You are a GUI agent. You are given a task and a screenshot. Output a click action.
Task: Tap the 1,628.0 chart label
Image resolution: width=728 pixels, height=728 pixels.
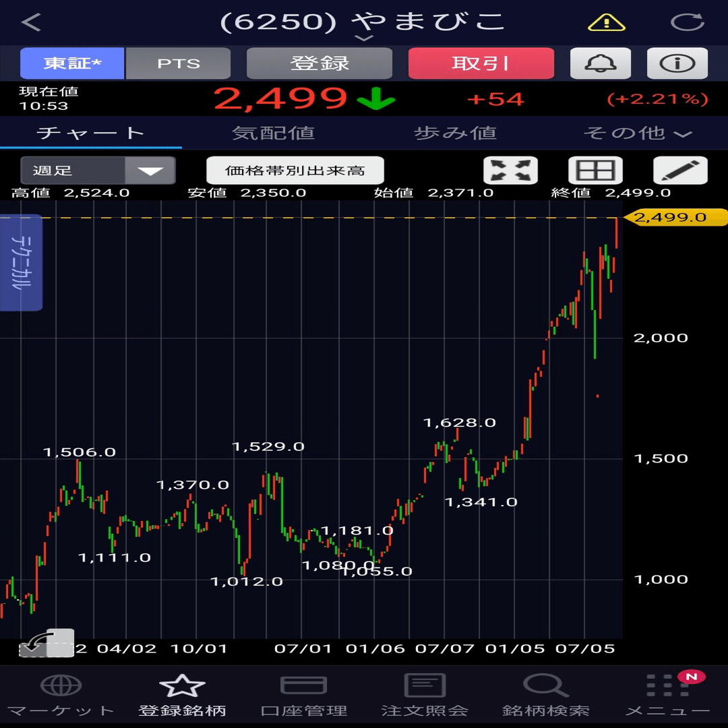click(x=459, y=423)
